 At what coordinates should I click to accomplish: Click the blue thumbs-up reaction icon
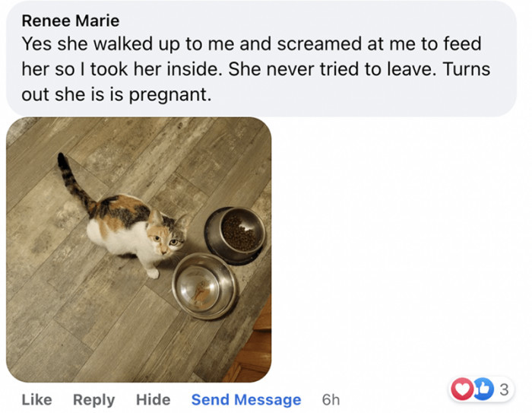(x=483, y=389)
